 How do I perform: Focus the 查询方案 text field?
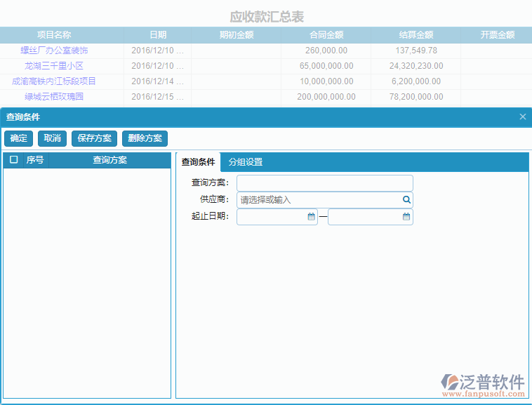pos(324,183)
